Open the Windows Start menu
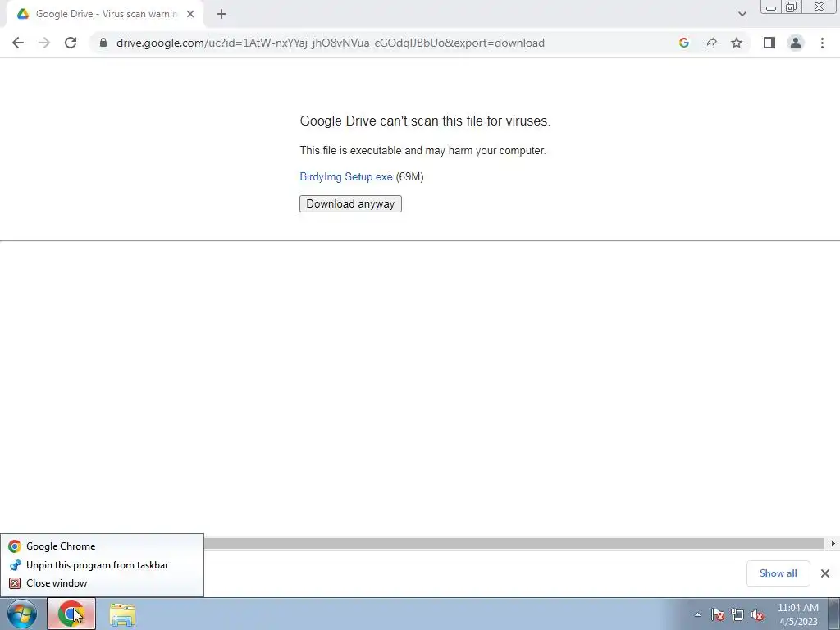This screenshot has height=630, width=840. 22,614
